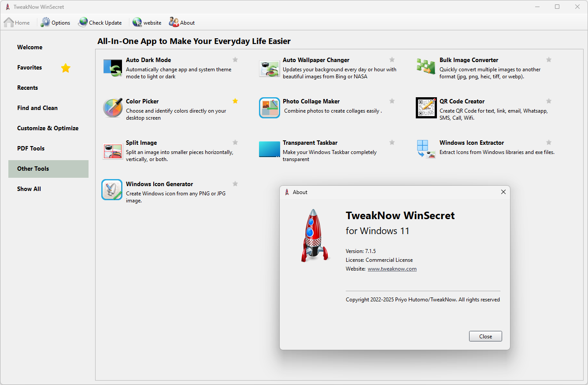Favorite Auto Dark Mode with its star
The height and width of the screenshot is (385, 588).
(235, 60)
